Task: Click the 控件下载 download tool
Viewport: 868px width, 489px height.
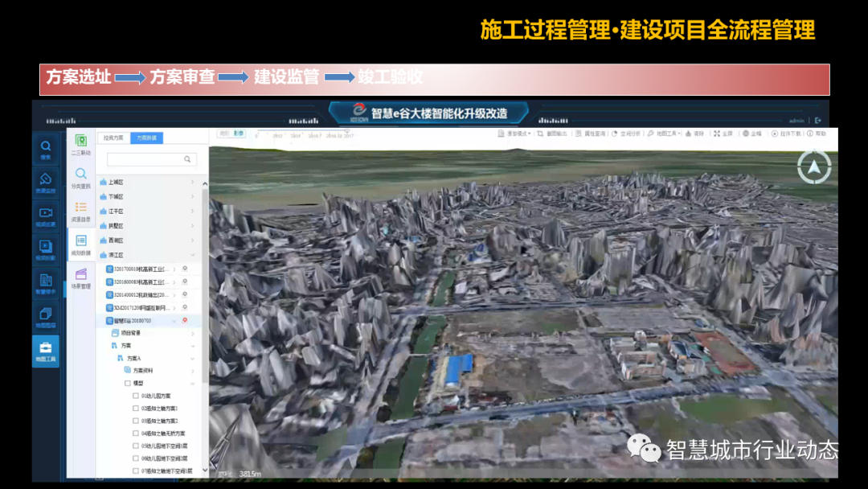Action: coord(786,134)
